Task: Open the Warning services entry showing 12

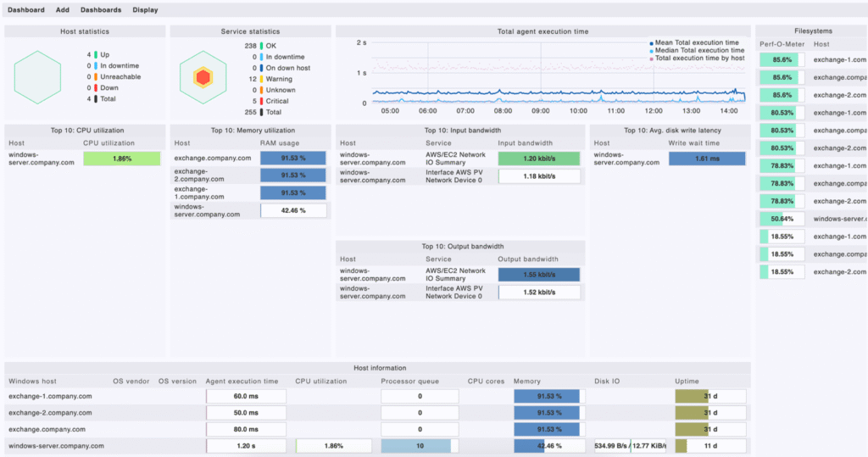Action: point(269,79)
